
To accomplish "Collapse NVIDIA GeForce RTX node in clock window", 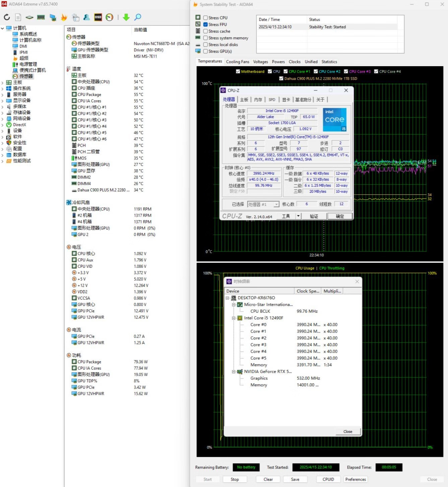I will (x=234, y=371).
